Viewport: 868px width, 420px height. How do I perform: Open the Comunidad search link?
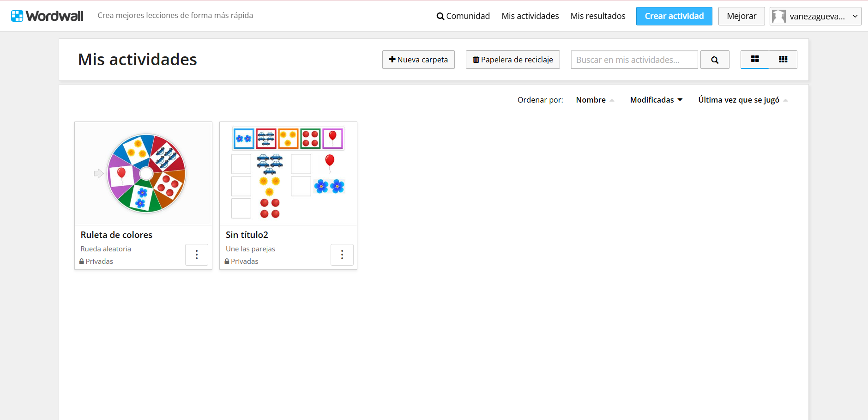(463, 16)
